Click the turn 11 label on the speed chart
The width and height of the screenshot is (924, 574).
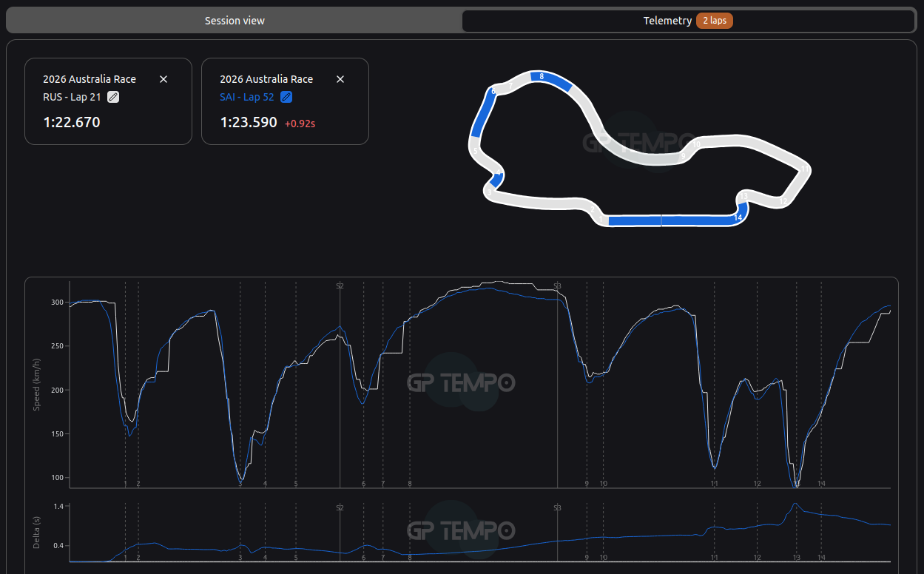[x=714, y=483]
